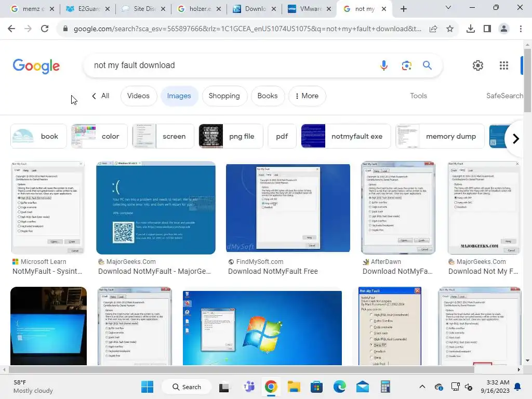Filter images by 'screen' chip

point(163,136)
